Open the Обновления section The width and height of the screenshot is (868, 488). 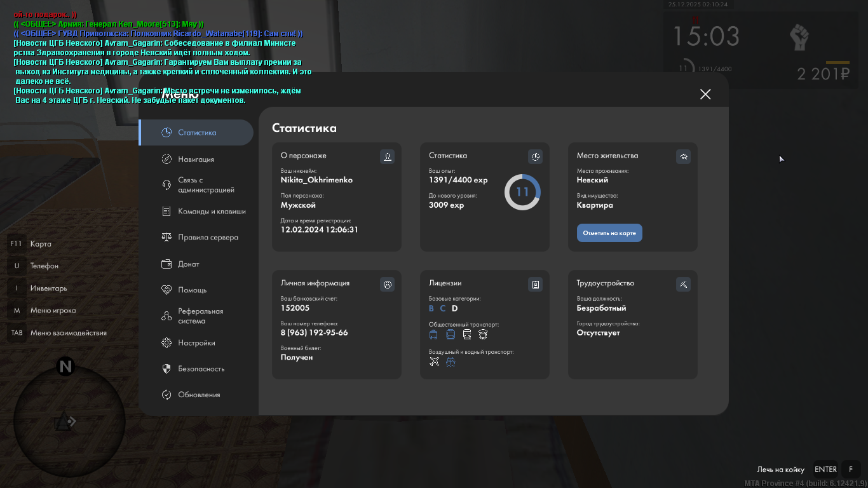coord(191,395)
